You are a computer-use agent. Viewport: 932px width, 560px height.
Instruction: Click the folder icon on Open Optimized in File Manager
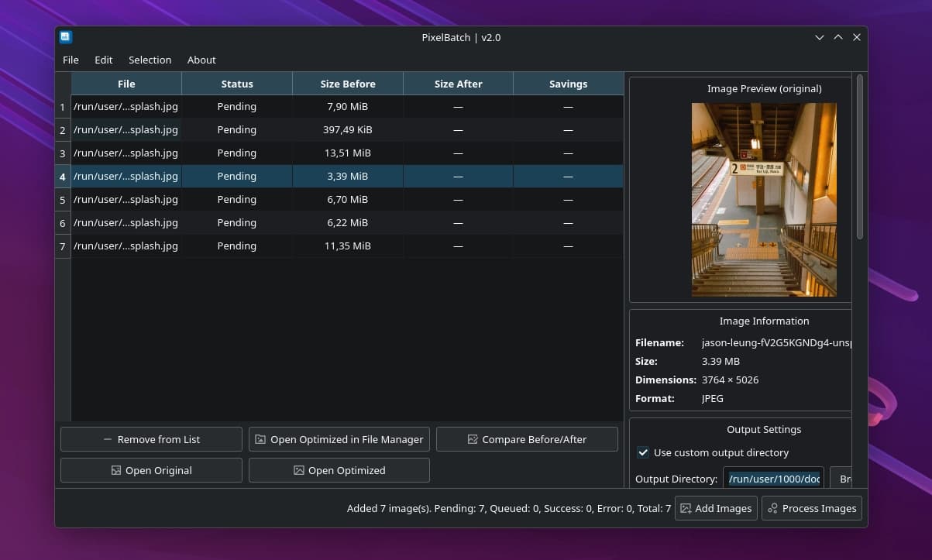click(260, 439)
